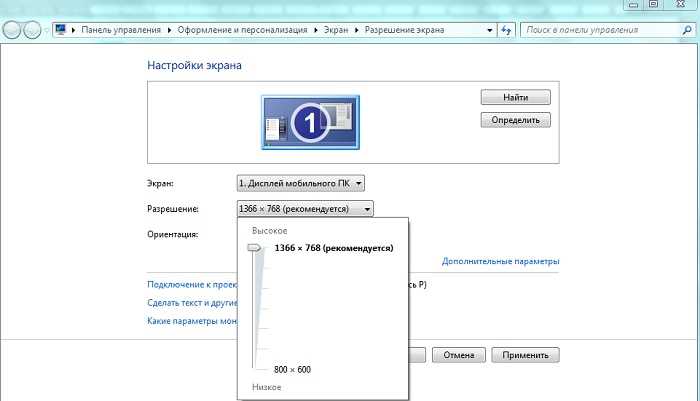Click the refresh icon beside address bar
The height and width of the screenshot is (401, 700).
506,30
